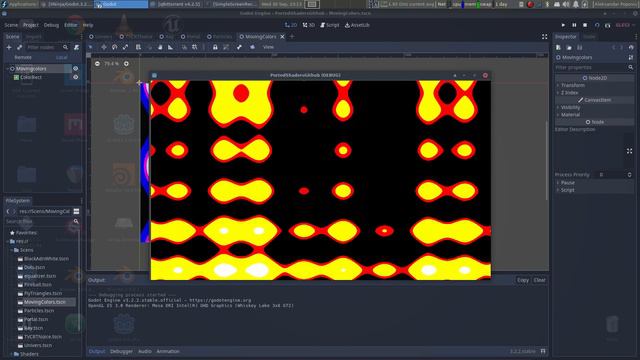Viewport: 640px width, 360px height.
Task: Choose the Rotate Mode tool
Action: click(115, 47)
